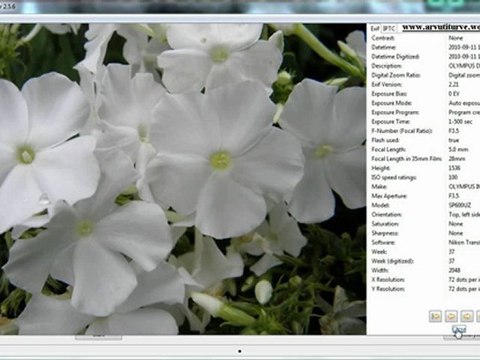Select the Digital Zoom Ratio label

tap(396, 75)
